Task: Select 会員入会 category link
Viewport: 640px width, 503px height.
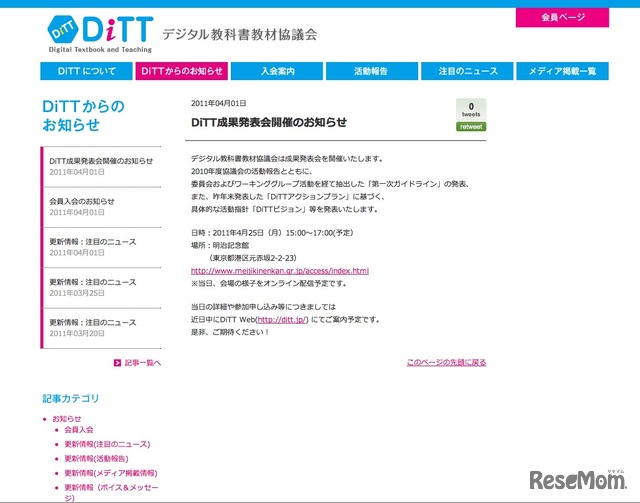Action: pyautogui.click(x=79, y=430)
